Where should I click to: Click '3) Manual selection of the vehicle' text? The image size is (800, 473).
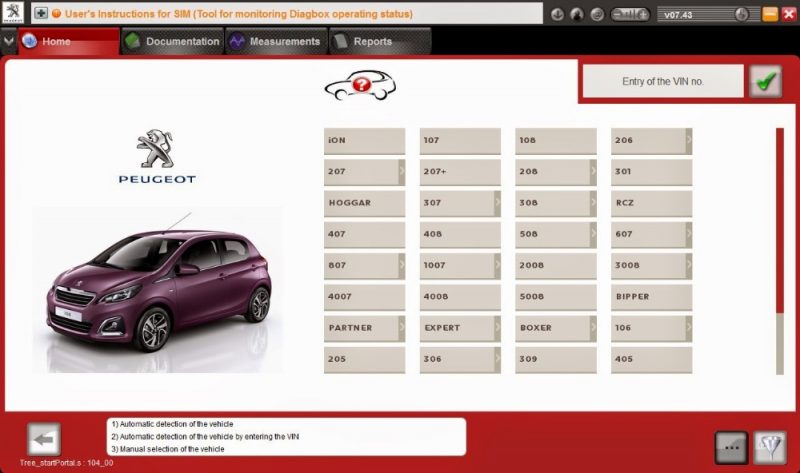click(x=168, y=450)
